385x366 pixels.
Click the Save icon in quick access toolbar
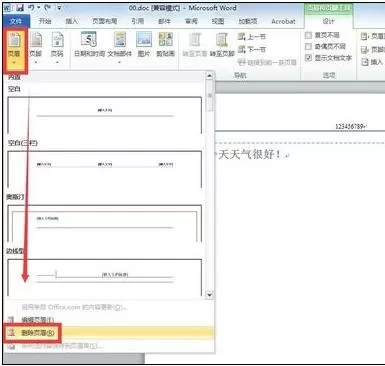point(20,8)
